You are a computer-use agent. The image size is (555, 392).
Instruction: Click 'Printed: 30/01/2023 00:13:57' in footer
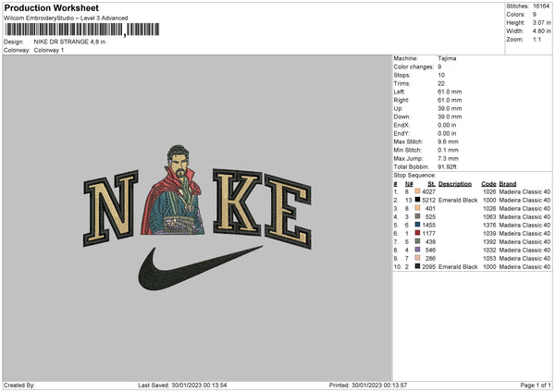(368, 386)
